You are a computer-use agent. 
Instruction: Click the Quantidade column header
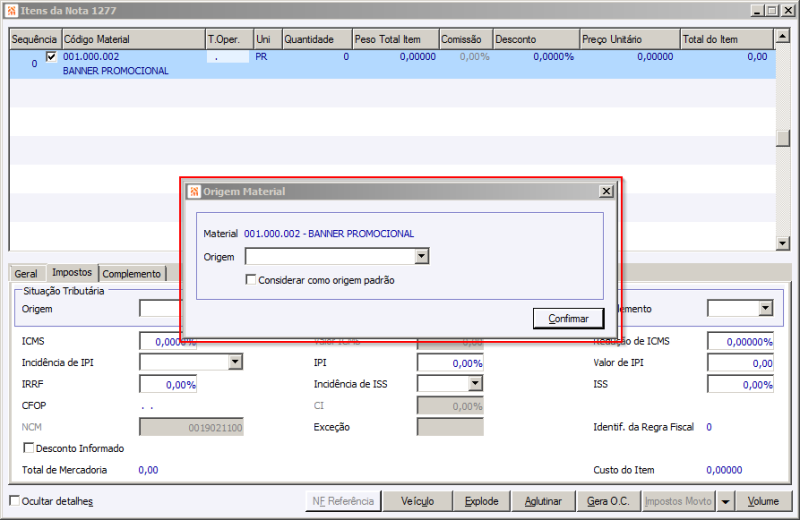(317, 39)
